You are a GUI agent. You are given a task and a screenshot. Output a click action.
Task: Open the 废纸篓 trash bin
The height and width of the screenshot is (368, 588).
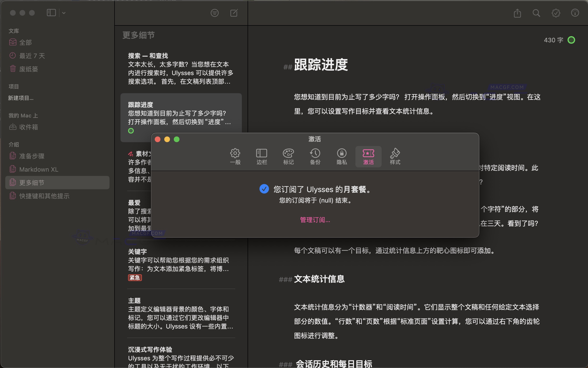tap(28, 69)
